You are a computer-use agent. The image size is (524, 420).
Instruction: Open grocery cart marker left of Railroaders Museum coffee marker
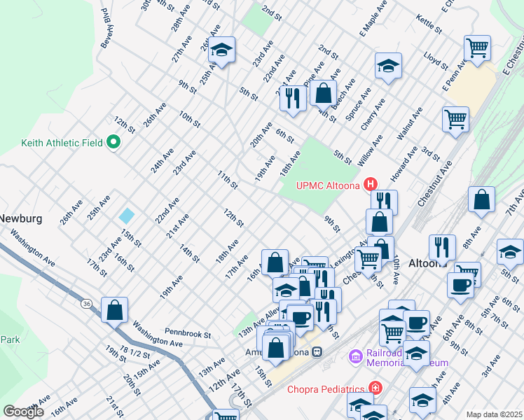[x=393, y=335]
